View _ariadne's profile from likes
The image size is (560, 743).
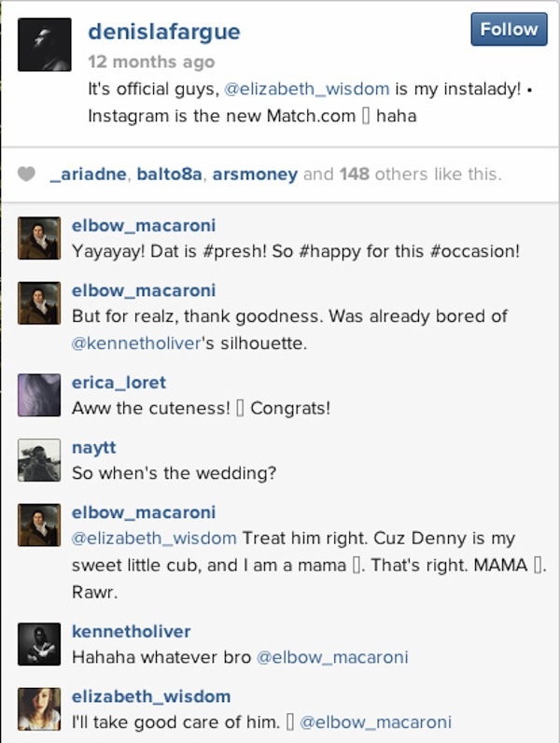pyautogui.click(x=91, y=174)
